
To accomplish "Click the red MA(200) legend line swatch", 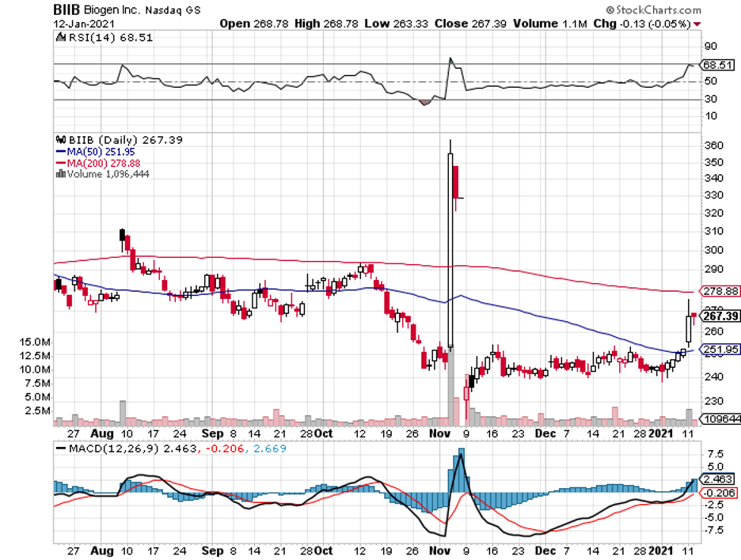I will pos(61,163).
